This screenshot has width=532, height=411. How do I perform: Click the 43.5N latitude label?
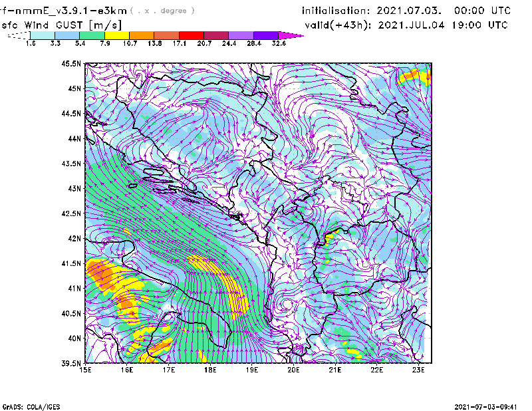[x=71, y=164]
